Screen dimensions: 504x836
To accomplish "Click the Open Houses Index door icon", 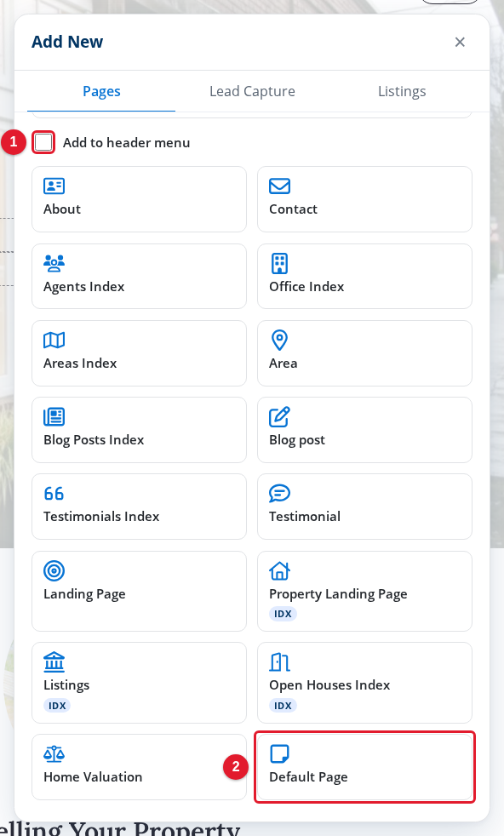I will pyautogui.click(x=279, y=662).
